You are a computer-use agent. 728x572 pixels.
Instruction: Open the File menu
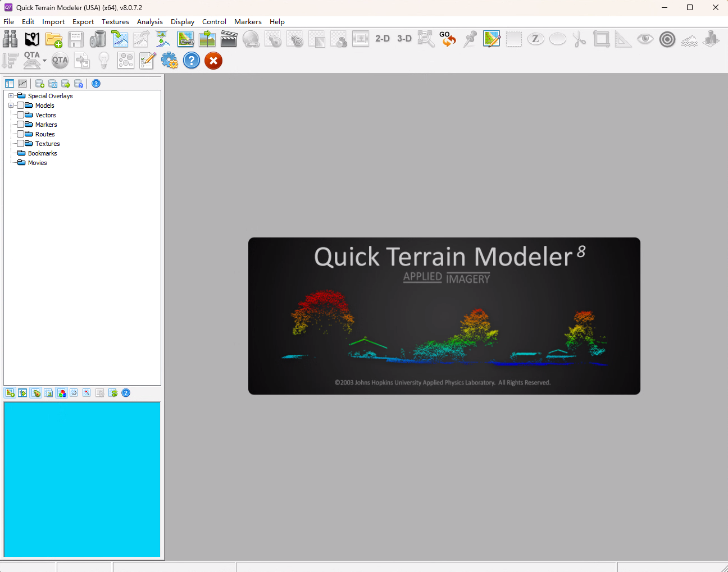tap(9, 22)
